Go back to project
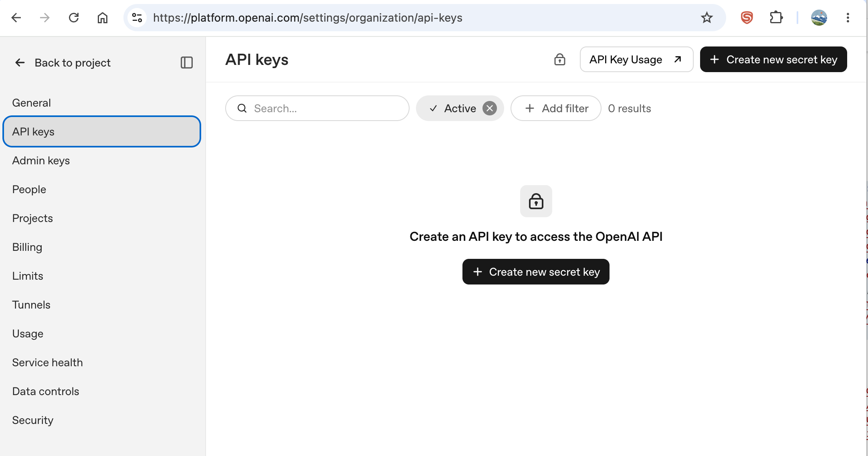868x456 pixels. coord(63,63)
